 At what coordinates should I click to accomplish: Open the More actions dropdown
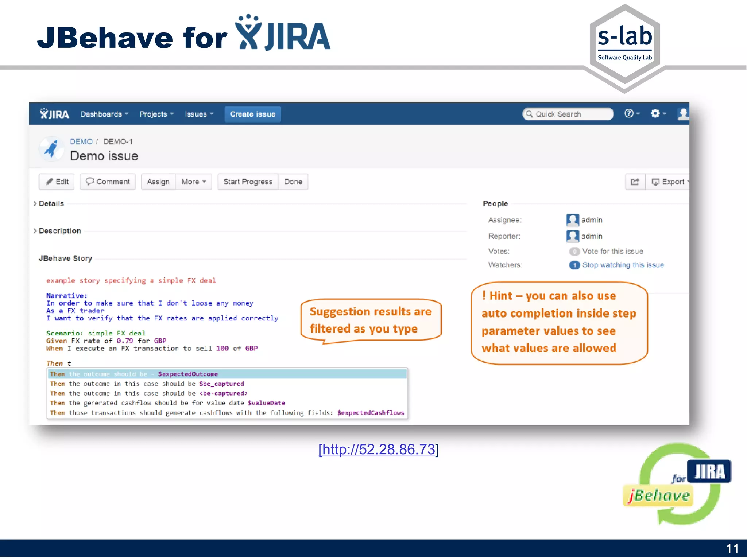coord(194,182)
